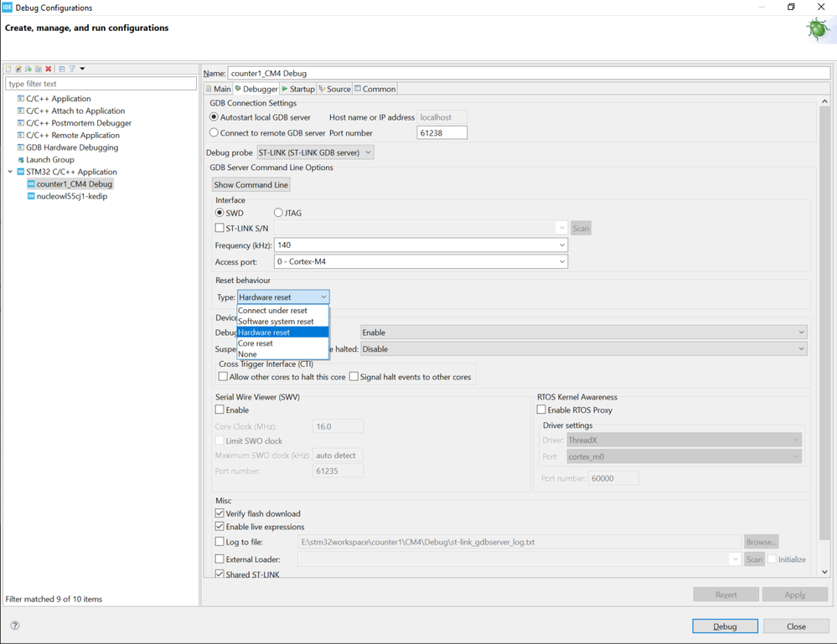
Task: Check Enable RTOS Proxy
Action: (x=541, y=410)
